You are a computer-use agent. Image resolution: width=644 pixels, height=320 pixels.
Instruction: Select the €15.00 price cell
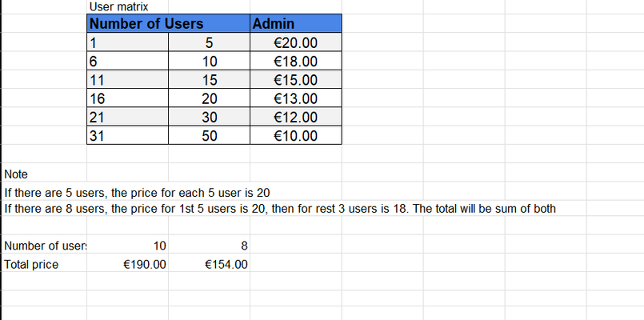click(x=296, y=80)
